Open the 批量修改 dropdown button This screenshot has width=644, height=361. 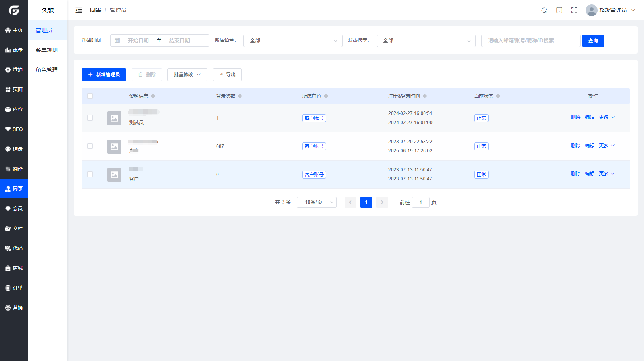coord(187,75)
